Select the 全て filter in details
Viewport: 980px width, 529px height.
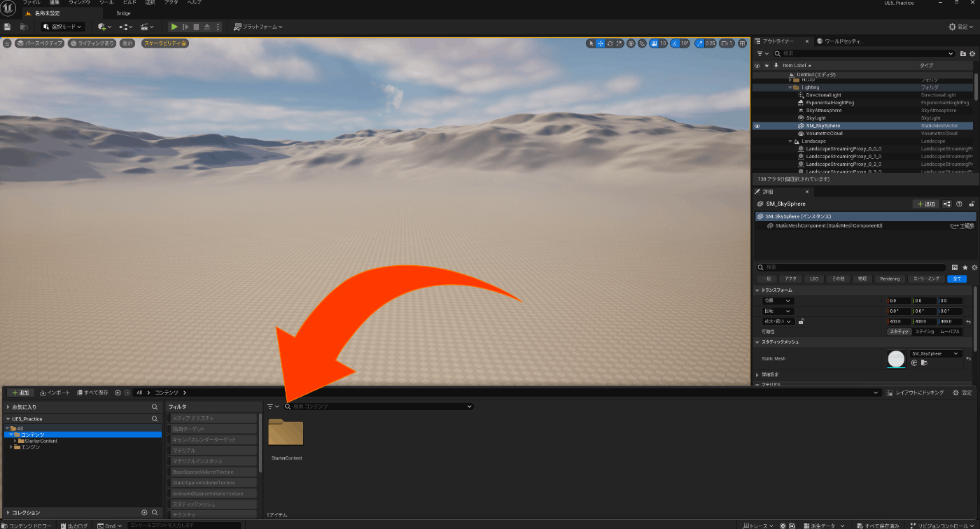(x=956, y=278)
